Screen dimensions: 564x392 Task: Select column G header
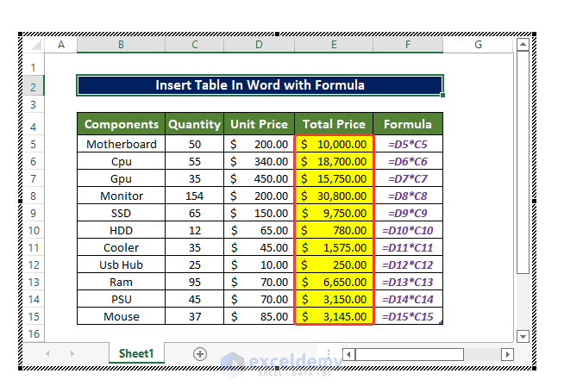478,45
